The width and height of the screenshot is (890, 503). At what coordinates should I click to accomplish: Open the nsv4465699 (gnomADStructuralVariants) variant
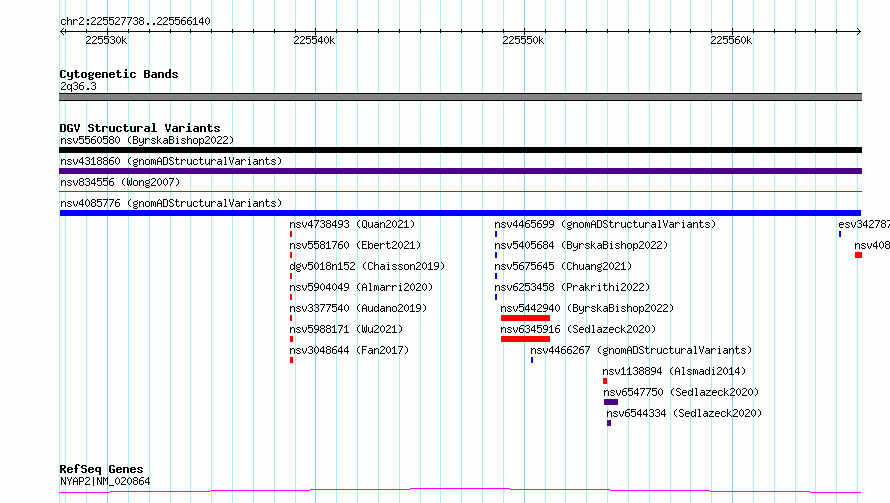[605, 224]
